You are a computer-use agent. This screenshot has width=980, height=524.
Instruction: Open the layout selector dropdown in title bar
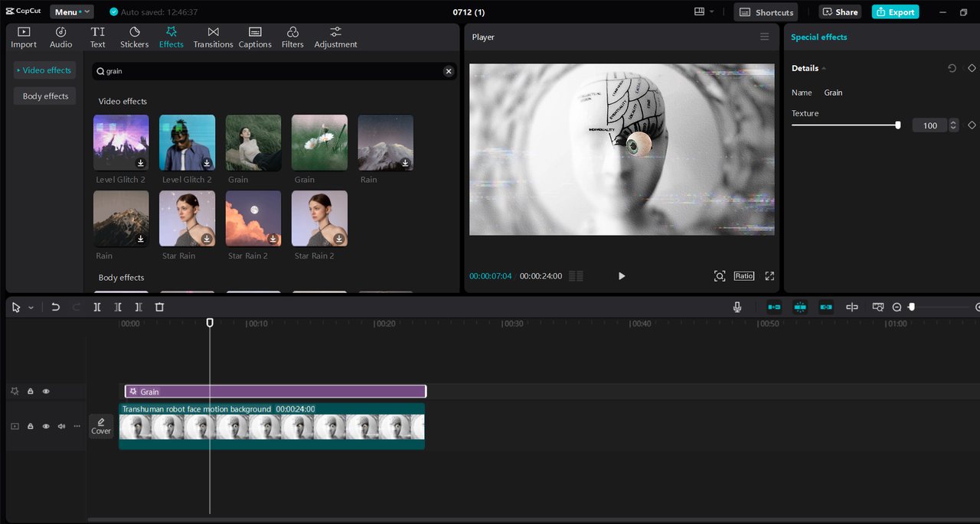point(704,12)
